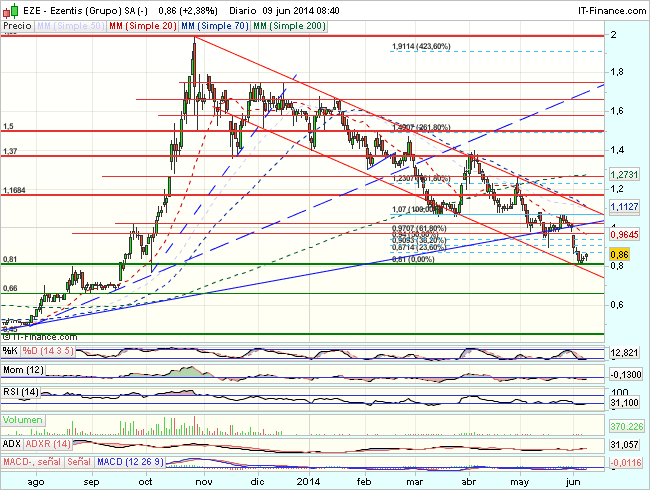Select the Precio label tab
This screenshot has width=650, height=490.
pos(18,24)
